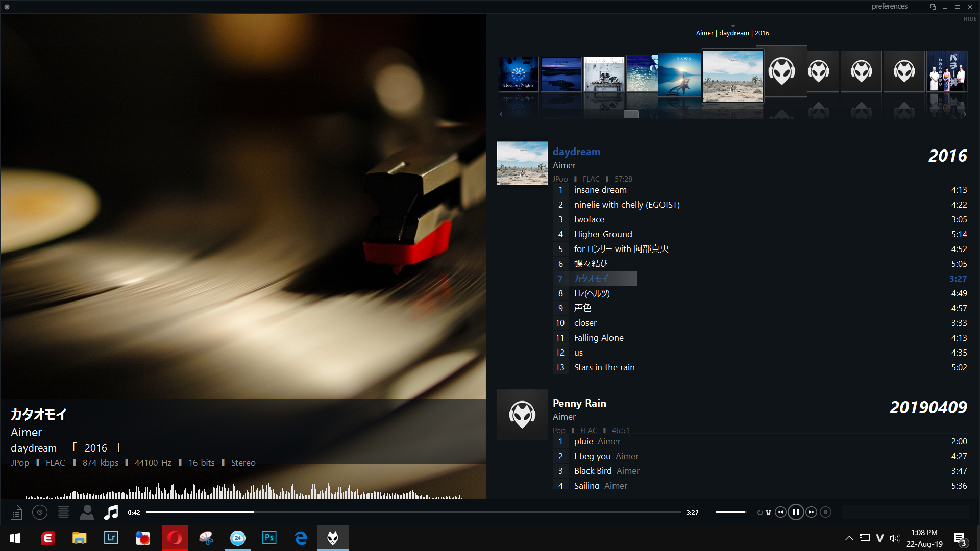
Task: Open the playlist document view icon
Action: point(16,512)
